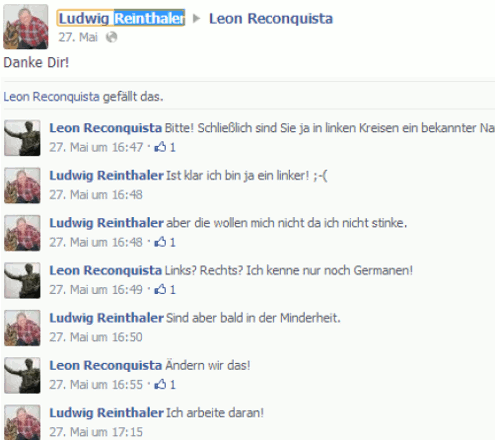Open 'Leon Reconquista gefällt das' likes link

83,97
